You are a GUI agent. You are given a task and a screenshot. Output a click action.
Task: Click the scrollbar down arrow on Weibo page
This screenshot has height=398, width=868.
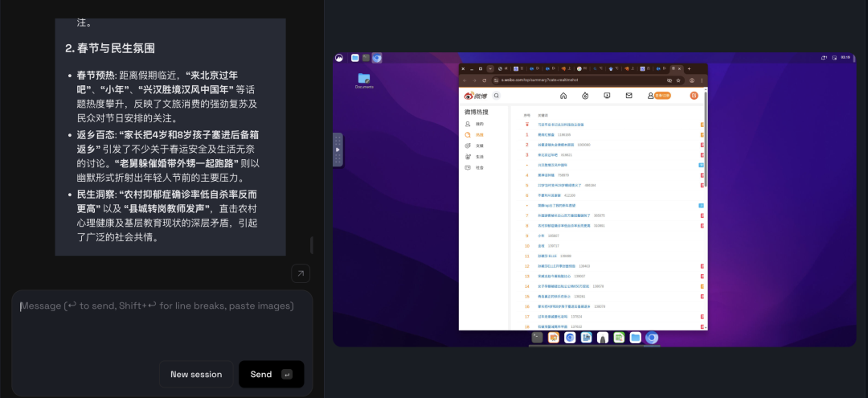pos(706,327)
